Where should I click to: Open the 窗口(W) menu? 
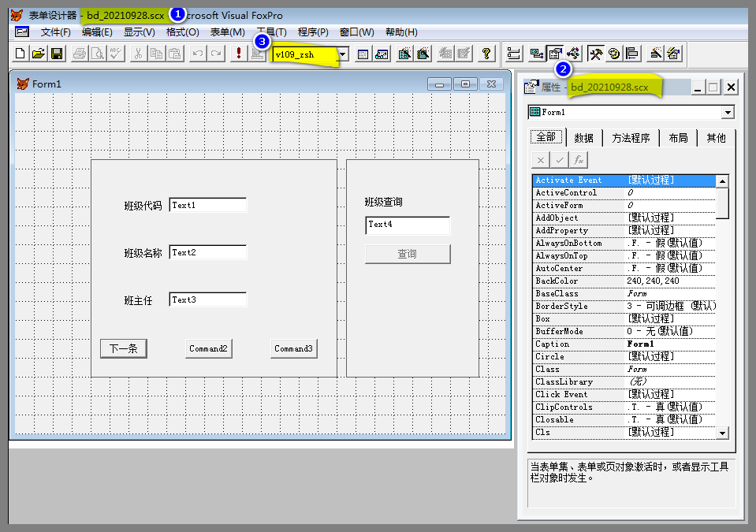pos(356,32)
